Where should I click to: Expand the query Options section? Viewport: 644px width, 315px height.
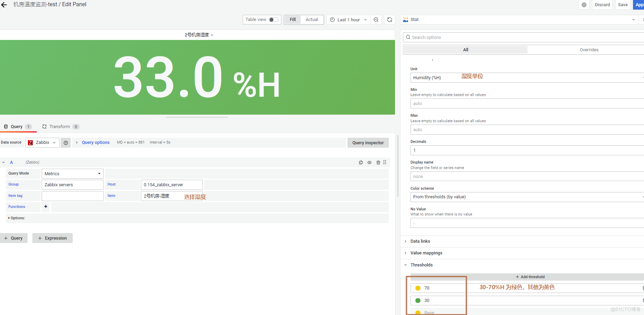click(x=17, y=218)
